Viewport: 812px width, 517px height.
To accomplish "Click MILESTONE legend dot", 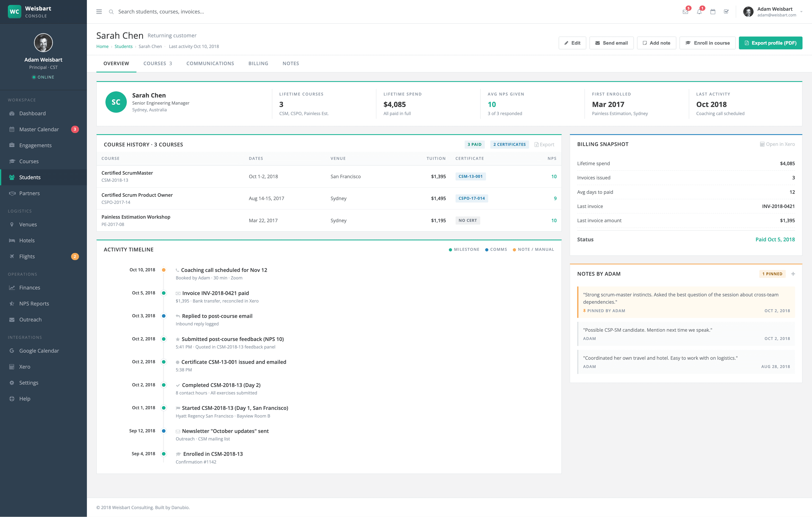I will click(x=450, y=250).
